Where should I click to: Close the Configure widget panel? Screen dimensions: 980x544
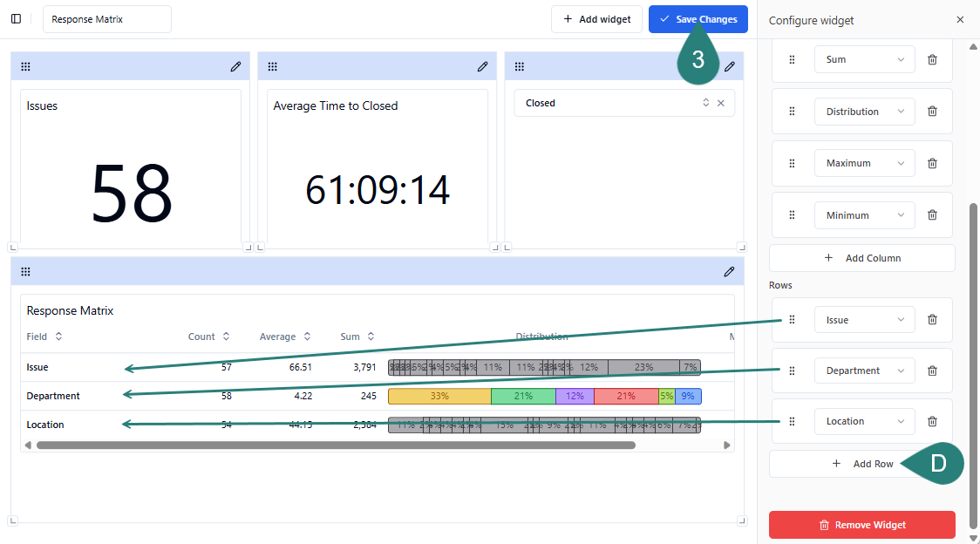(x=960, y=20)
